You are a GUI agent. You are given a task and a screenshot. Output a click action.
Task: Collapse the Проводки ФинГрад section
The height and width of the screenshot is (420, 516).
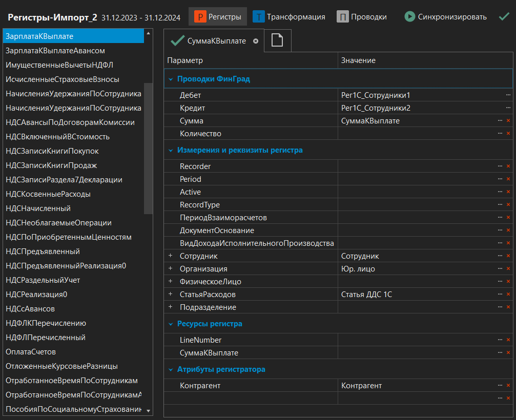click(x=171, y=79)
